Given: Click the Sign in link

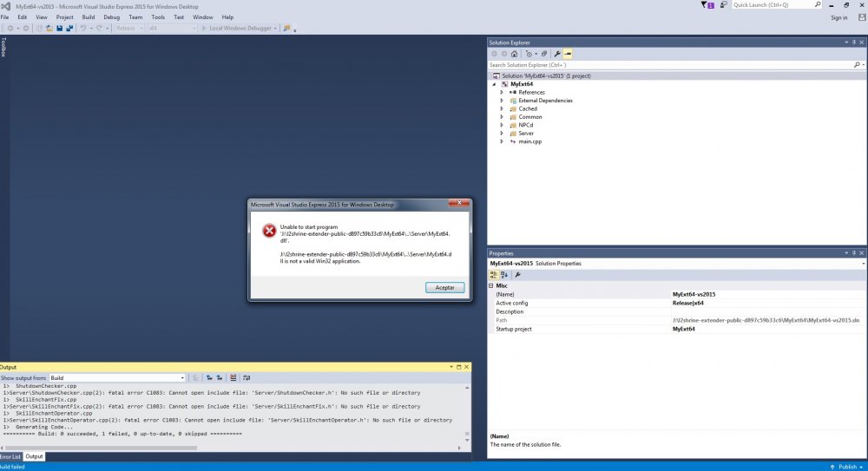Looking at the screenshot, I should [838, 17].
